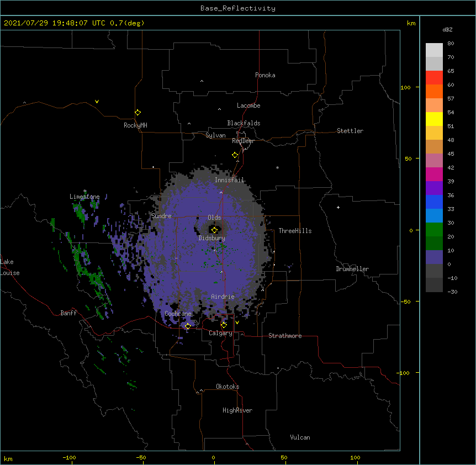The width and height of the screenshot is (476, 465).
Task: Click the Innisfail city label
Action: click(x=229, y=180)
